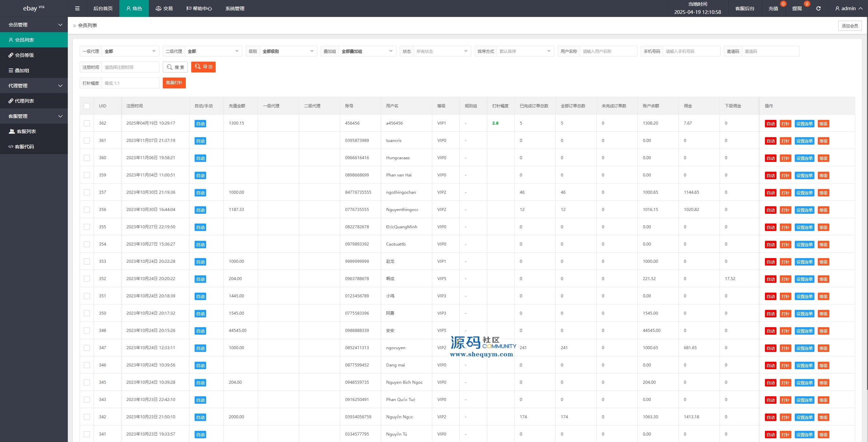Image resolution: width=868 pixels, height=442 pixels.
Task: Click the hamburger menu collapse icon
Action: click(77, 8)
